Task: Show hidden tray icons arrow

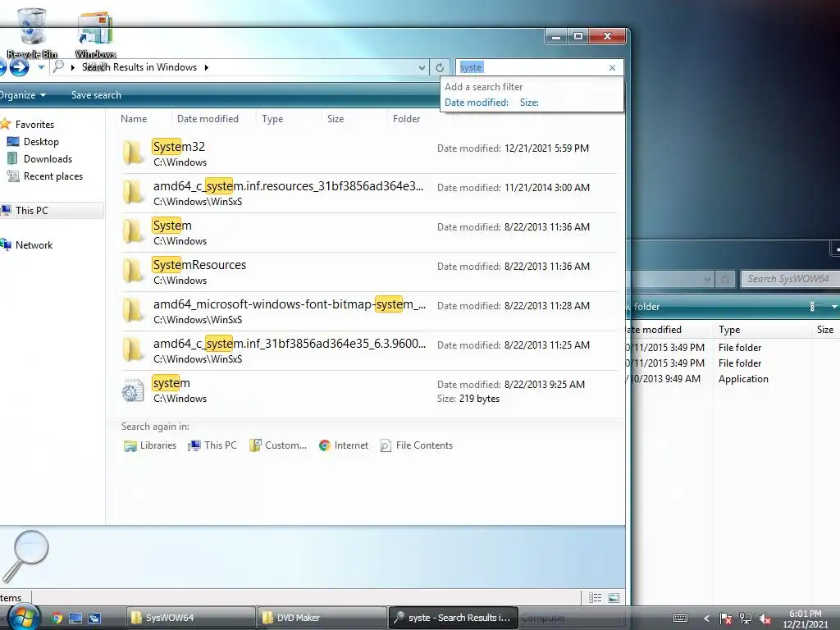Action: pyautogui.click(x=706, y=619)
